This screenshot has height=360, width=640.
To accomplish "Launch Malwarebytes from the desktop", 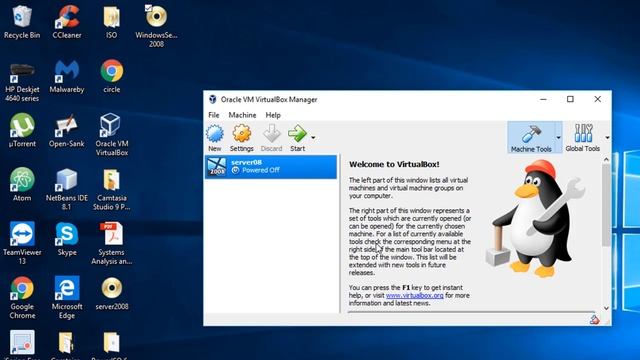I will pos(67,77).
